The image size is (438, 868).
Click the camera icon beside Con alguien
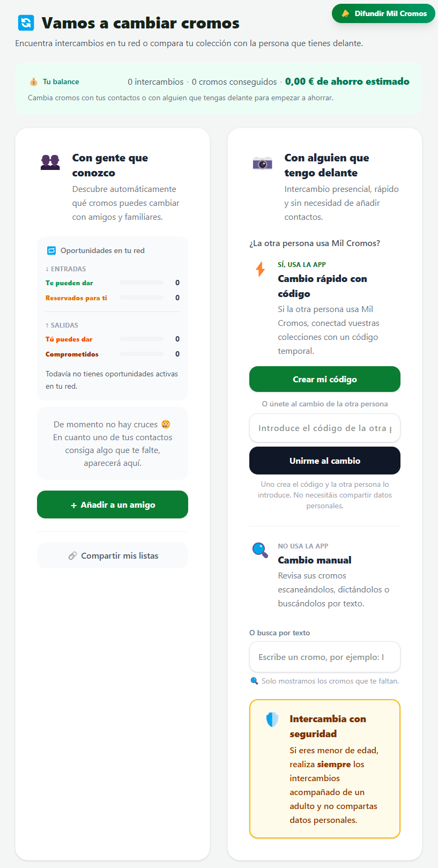[x=263, y=163]
